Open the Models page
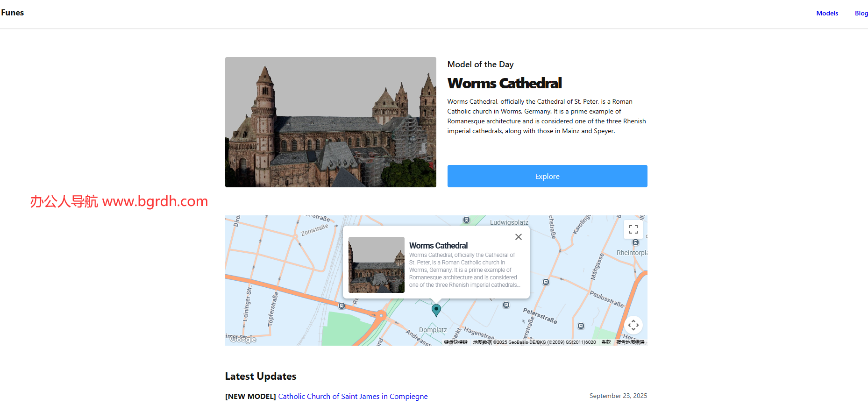This screenshot has height=405, width=868. click(827, 13)
